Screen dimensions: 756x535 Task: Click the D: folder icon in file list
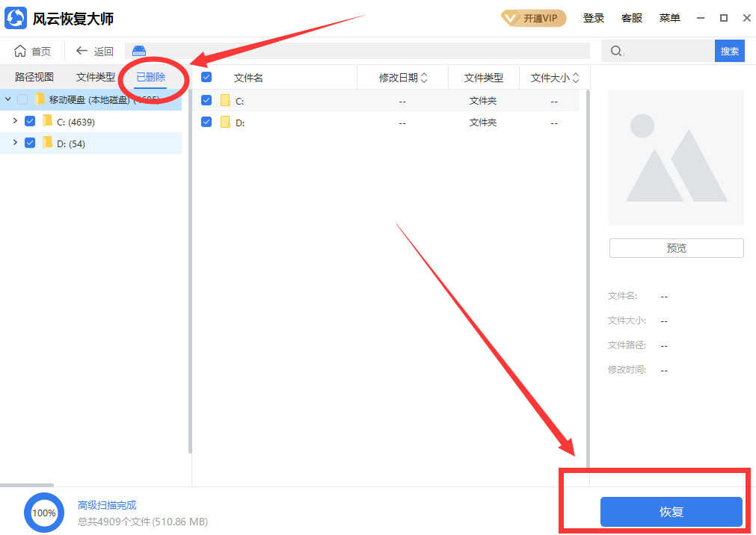(x=225, y=123)
